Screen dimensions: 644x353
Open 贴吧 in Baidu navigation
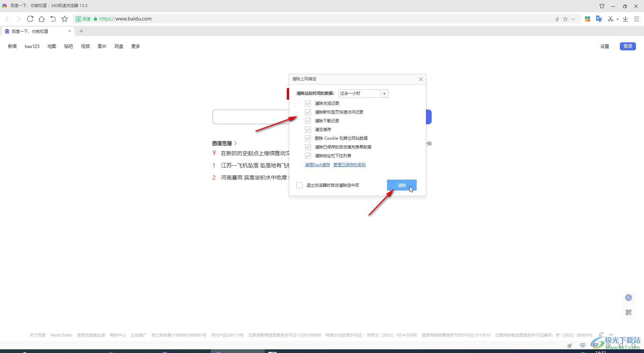68,46
